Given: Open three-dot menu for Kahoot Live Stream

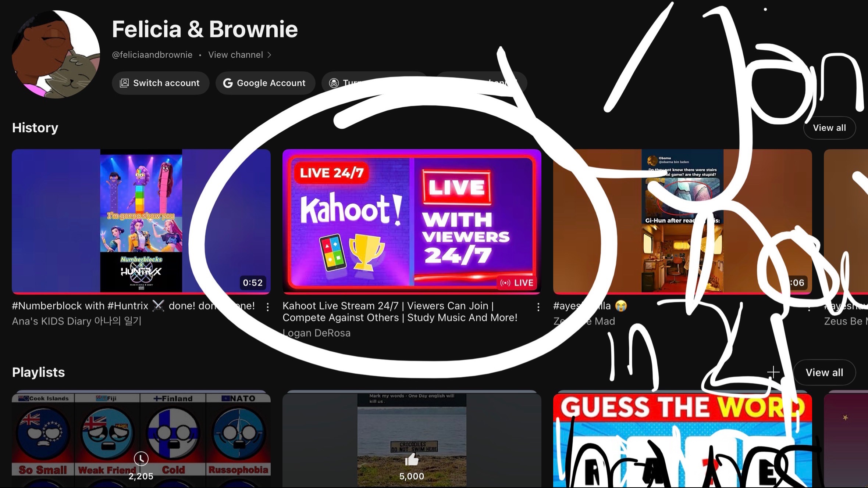Looking at the screenshot, I should pyautogui.click(x=538, y=307).
